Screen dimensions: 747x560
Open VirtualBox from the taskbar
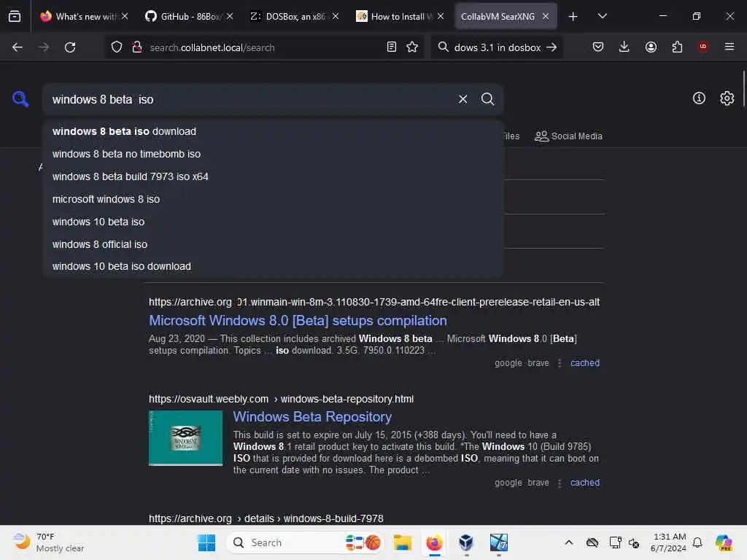pos(466,542)
